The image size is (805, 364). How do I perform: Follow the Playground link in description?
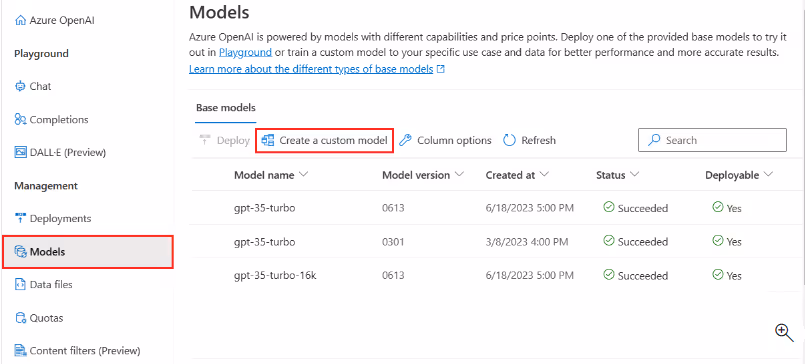pyautogui.click(x=245, y=52)
